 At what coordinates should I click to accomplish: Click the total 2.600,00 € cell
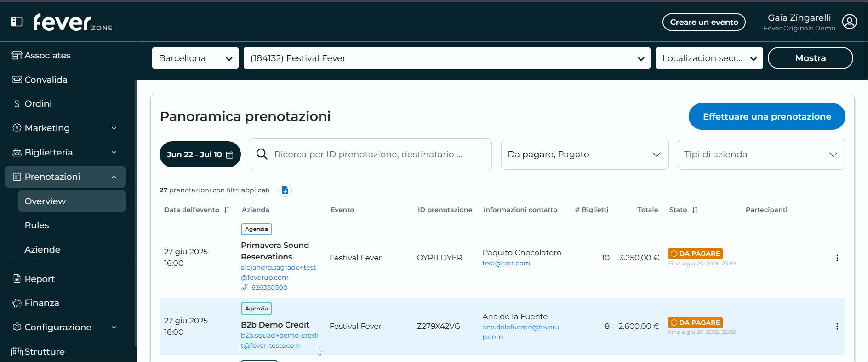639,326
